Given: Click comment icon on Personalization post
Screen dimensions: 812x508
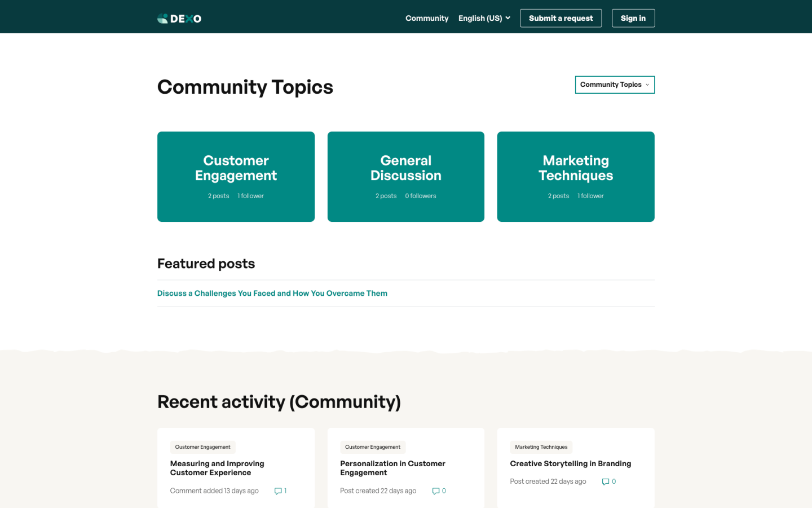Looking at the screenshot, I should [x=436, y=491].
